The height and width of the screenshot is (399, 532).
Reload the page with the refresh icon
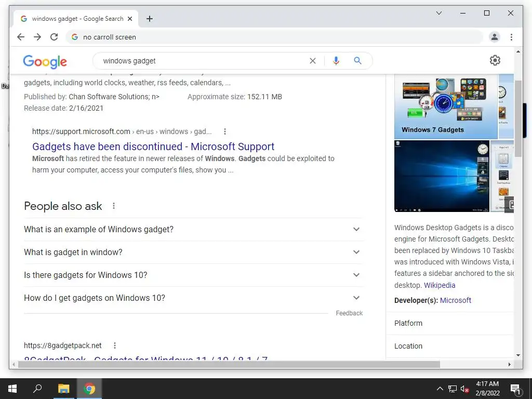(54, 37)
